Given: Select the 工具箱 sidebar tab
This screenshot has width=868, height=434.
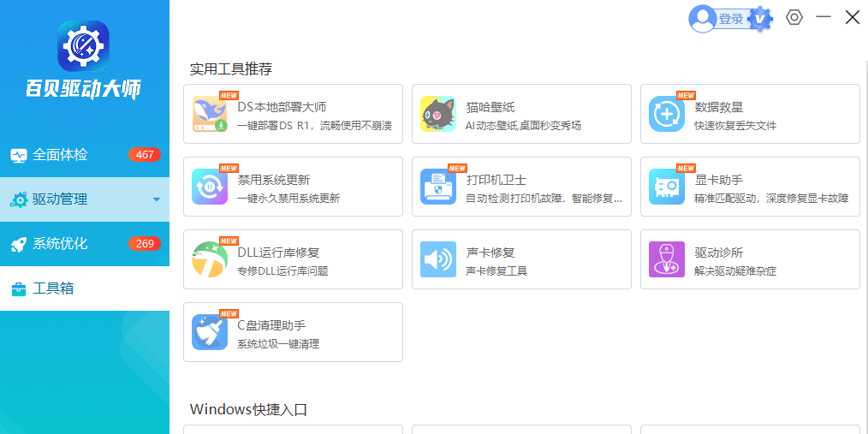Looking at the screenshot, I should (x=53, y=288).
